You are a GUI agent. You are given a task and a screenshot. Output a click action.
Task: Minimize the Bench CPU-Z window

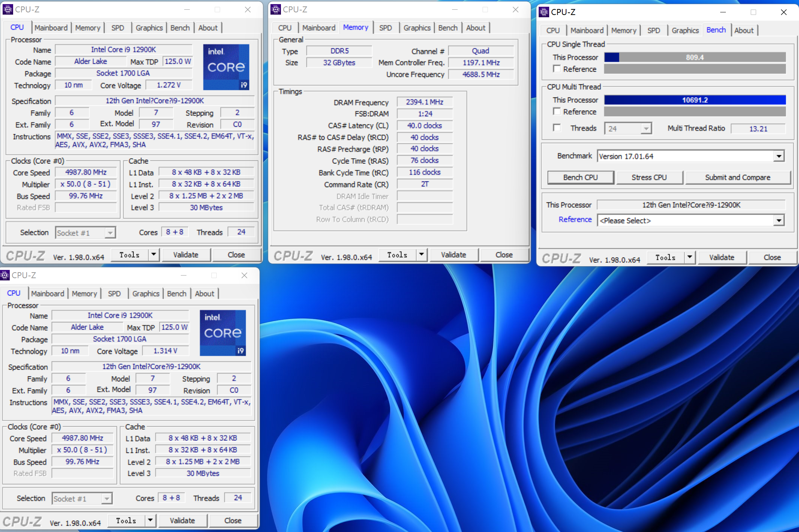[x=723, y=12]
